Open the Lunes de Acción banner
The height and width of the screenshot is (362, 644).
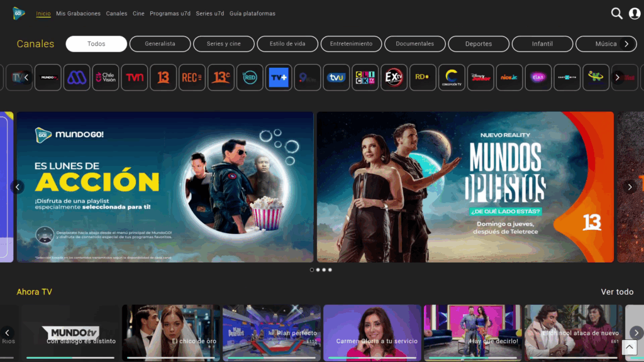coord(165,187)
